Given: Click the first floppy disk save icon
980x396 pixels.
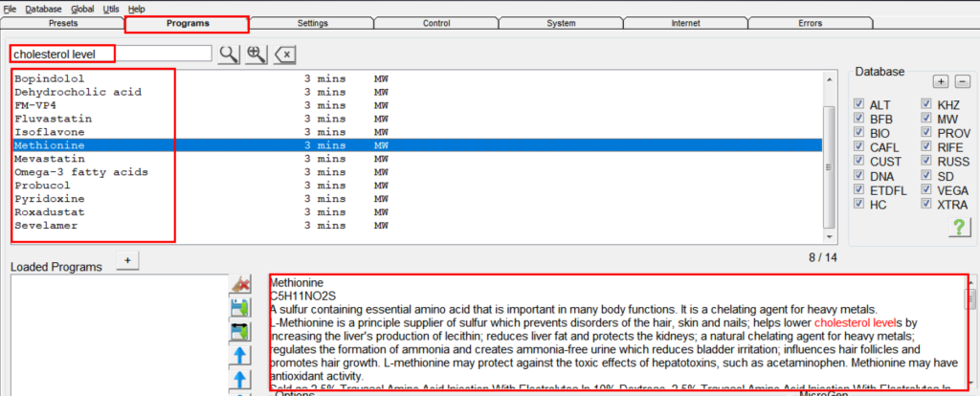Looking at the screenshot, I should click(x=241, y=307).
